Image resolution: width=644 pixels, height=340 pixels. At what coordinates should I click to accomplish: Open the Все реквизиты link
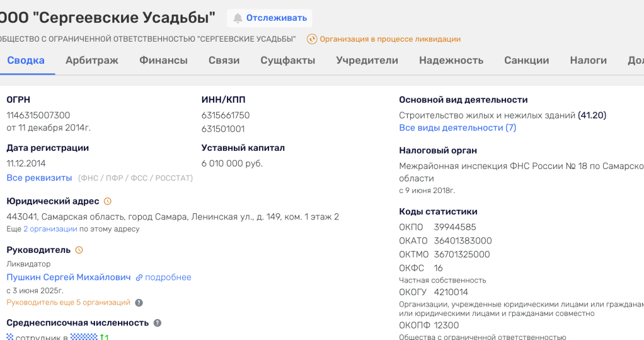tap(39, 178)
